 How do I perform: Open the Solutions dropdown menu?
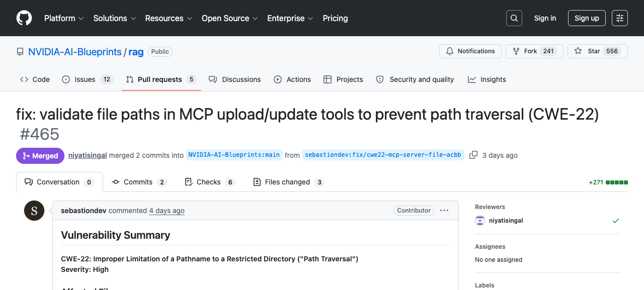pyautogui.click(x=114, y=18)
